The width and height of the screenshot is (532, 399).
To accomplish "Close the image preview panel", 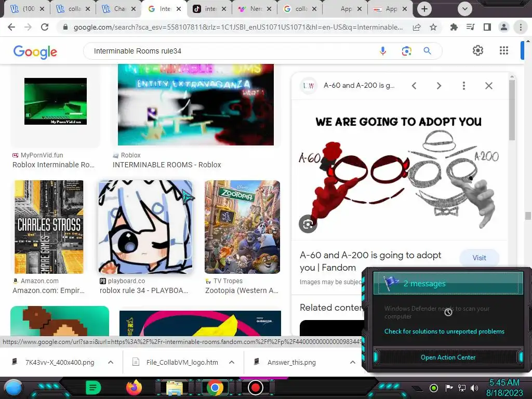I will pyautogui.click(x=488, y=86).
